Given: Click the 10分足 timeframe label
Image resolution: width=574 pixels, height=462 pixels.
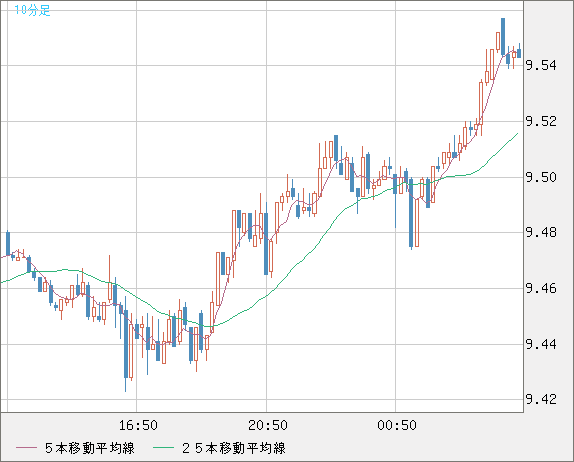Looking at the screenshot, I should coord(32,10).
